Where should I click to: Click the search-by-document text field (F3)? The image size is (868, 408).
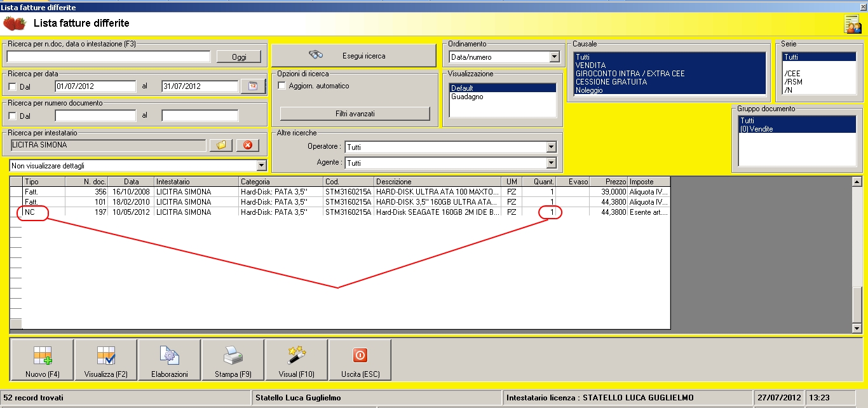[108, 57]
